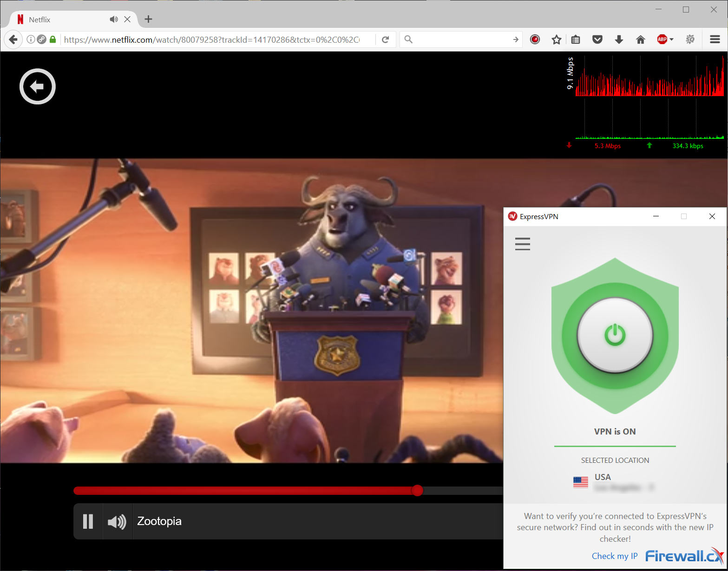The width and height of the screenshot is (728, 571).
Task: Minimize the Firefox browser window
Action: [658, 9]
